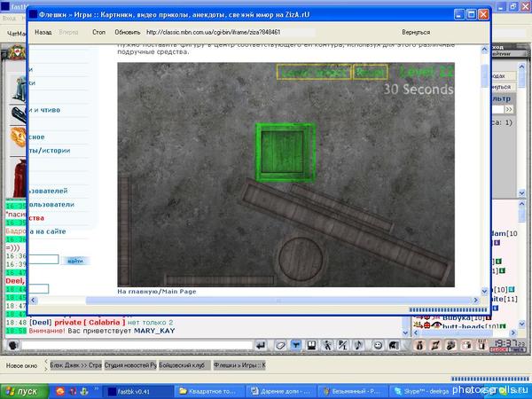Image resolution: width=532 pixels, height=399 pixels.
Task: Click the round wooden barrel in game
Action: (x=301, y=259)
